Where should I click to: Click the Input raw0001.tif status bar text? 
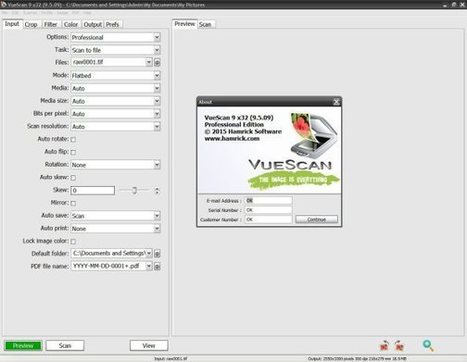click(x=171, y=359)
